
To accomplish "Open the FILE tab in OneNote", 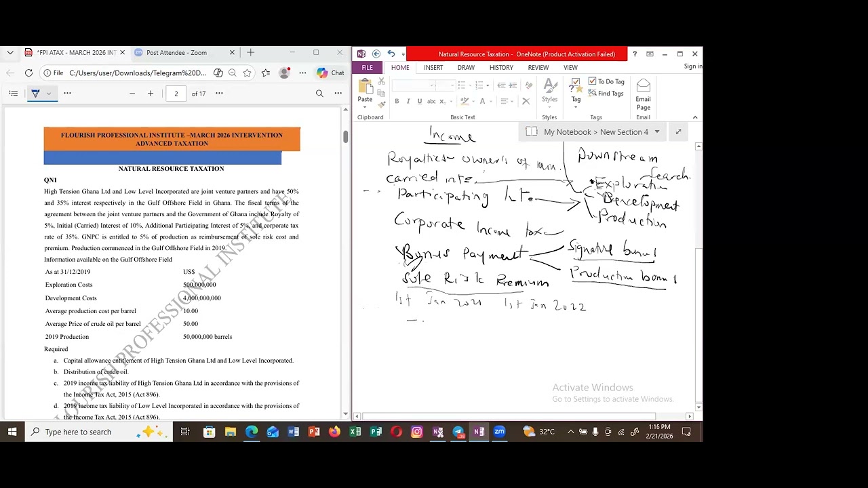I will tap(367, 68).
